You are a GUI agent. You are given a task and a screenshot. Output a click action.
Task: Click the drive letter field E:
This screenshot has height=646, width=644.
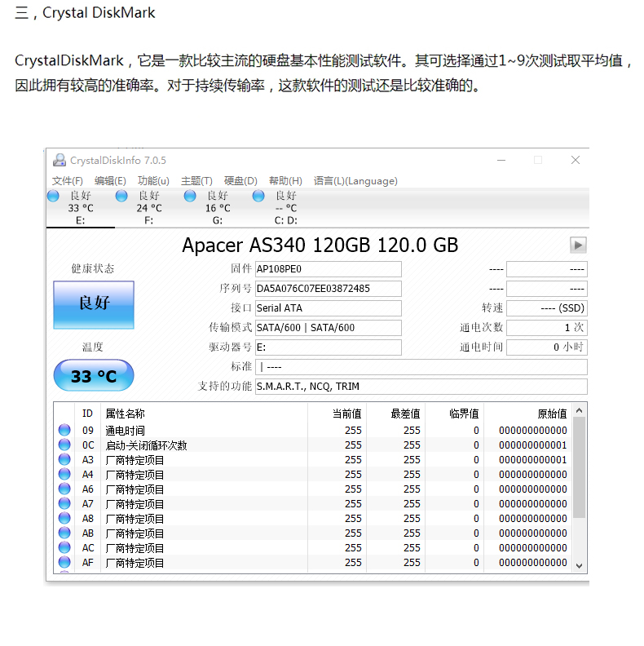329,347
